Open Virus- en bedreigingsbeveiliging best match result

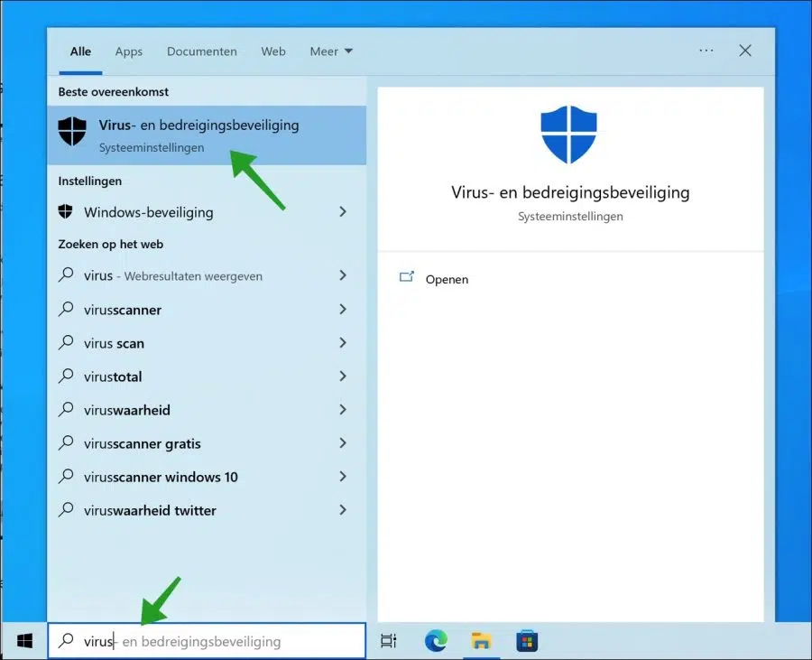[x=207, y=135]
